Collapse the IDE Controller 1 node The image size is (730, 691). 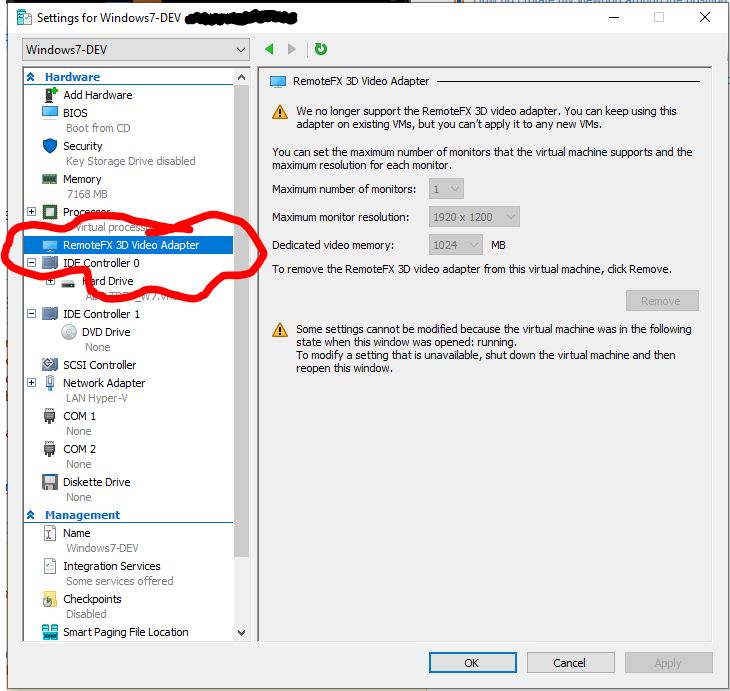[31, 314]
